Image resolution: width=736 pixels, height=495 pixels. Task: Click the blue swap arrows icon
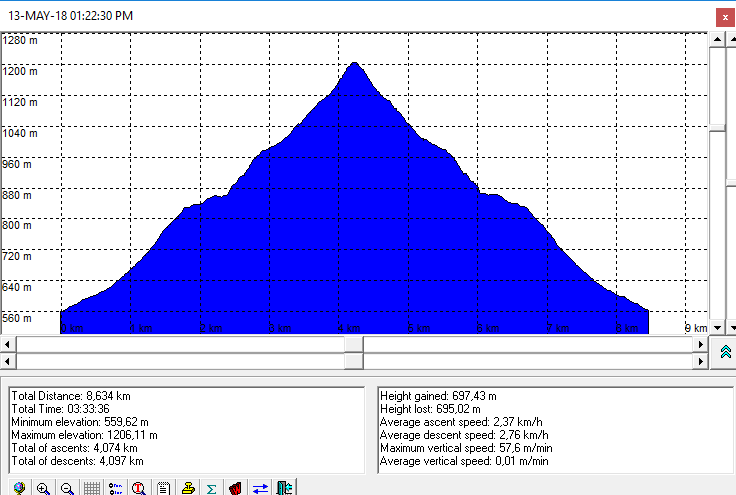259,488
